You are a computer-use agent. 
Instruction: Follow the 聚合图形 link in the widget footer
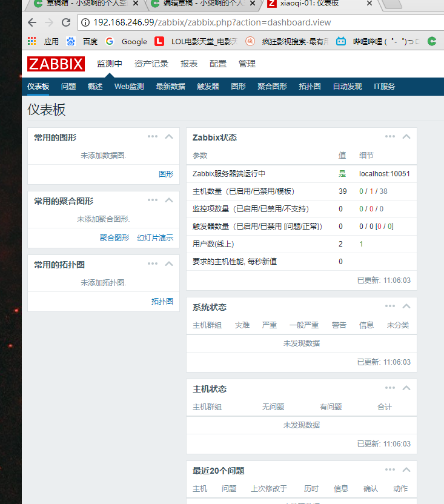click(x=114, y=238)
